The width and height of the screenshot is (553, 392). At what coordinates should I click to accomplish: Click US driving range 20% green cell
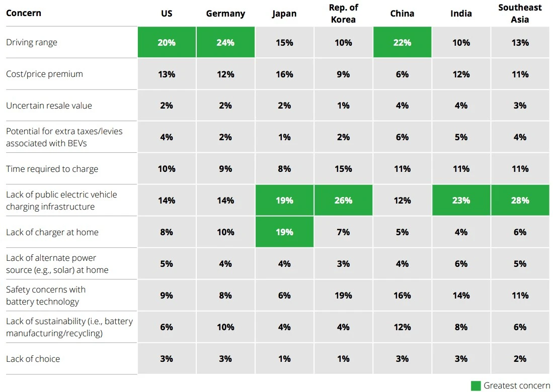click(x=167, y=43)
